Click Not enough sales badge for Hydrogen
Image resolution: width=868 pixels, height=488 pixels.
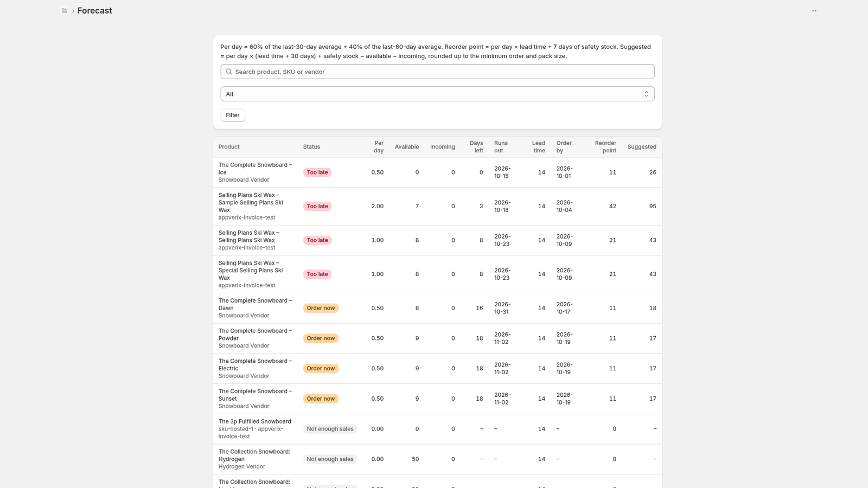(330, 459)
